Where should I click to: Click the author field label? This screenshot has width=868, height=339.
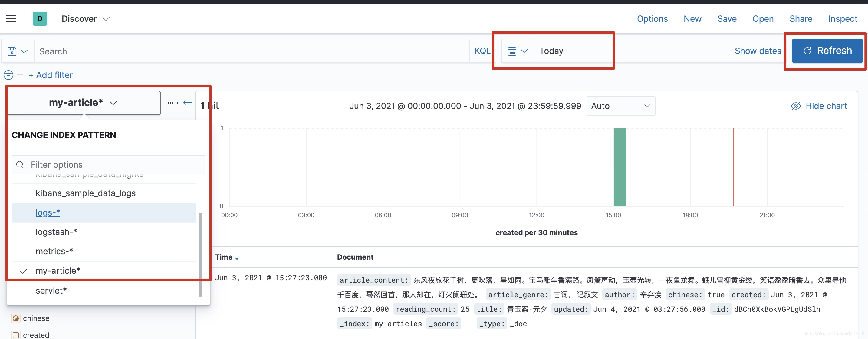(x=619, y=295)
